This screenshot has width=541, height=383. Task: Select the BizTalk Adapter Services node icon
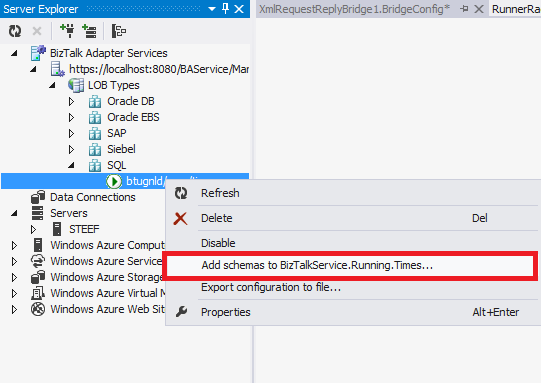tap(38, 53)
